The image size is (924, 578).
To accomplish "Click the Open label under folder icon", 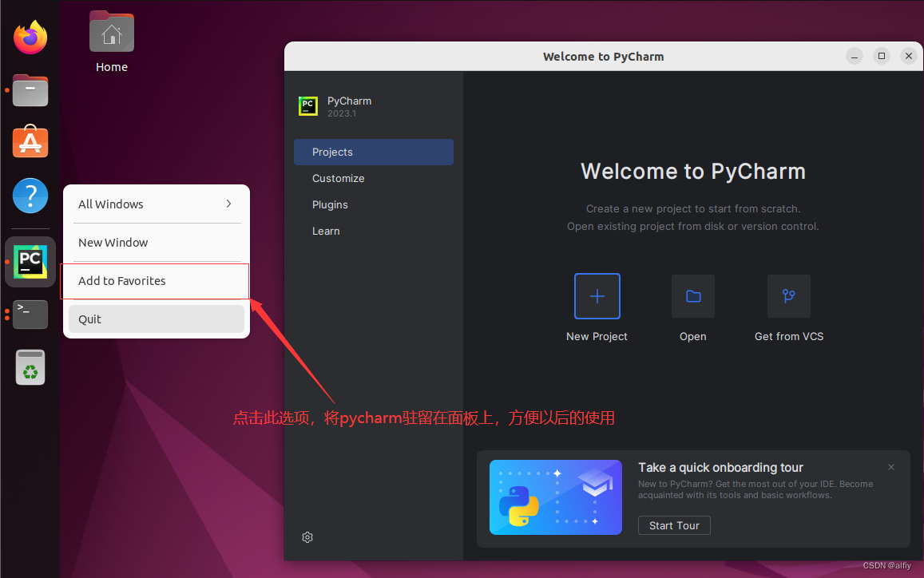I will pyautogui.click(x=693, y=336).
